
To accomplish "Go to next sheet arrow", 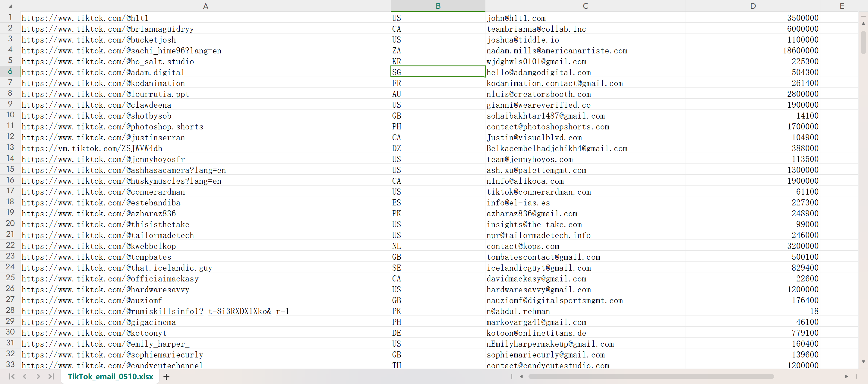I will pyautogui.click(x=38, y=376).
